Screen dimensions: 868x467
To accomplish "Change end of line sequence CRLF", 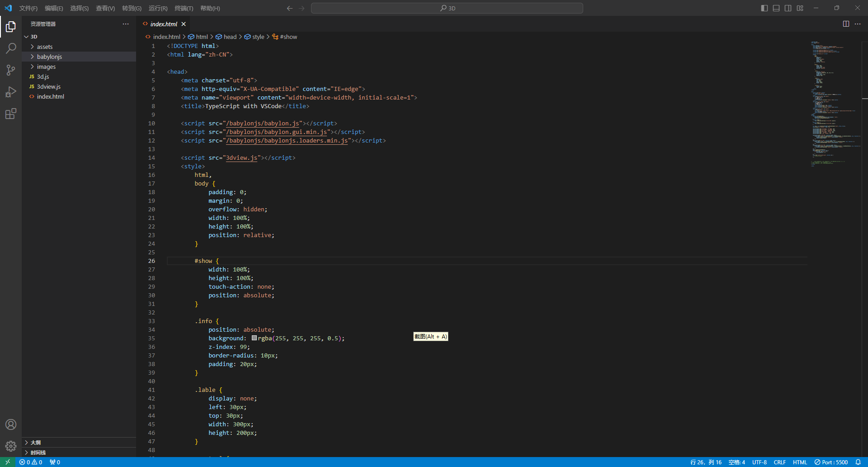I will [779, 462].
